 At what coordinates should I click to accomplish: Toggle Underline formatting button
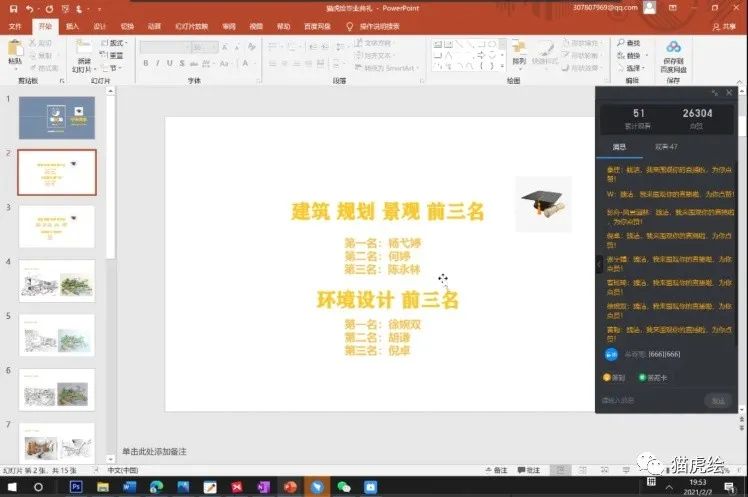[169, 63]
